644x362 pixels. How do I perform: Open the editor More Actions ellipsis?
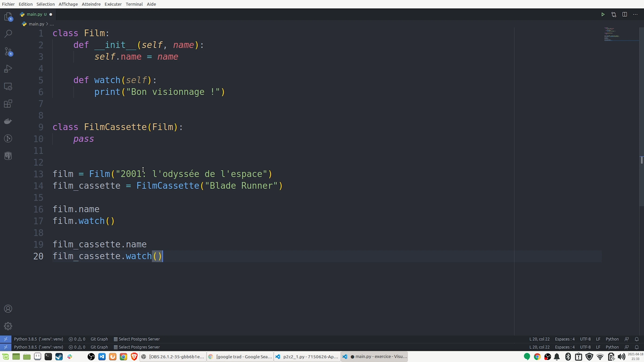(635, 14)
